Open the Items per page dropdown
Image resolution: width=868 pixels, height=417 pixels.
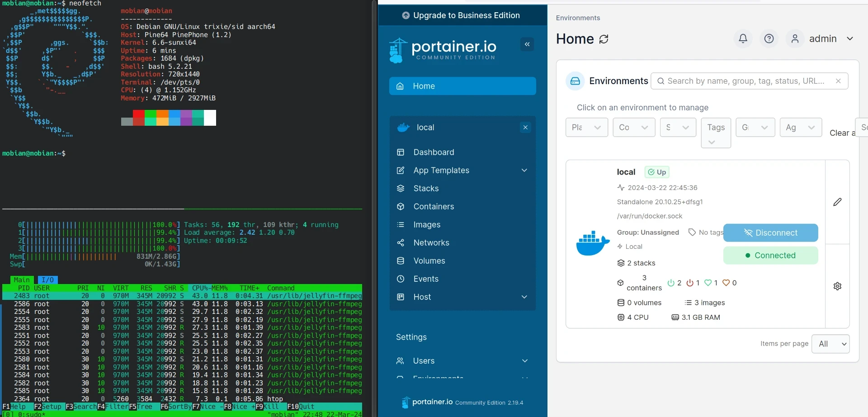(830, 344)
